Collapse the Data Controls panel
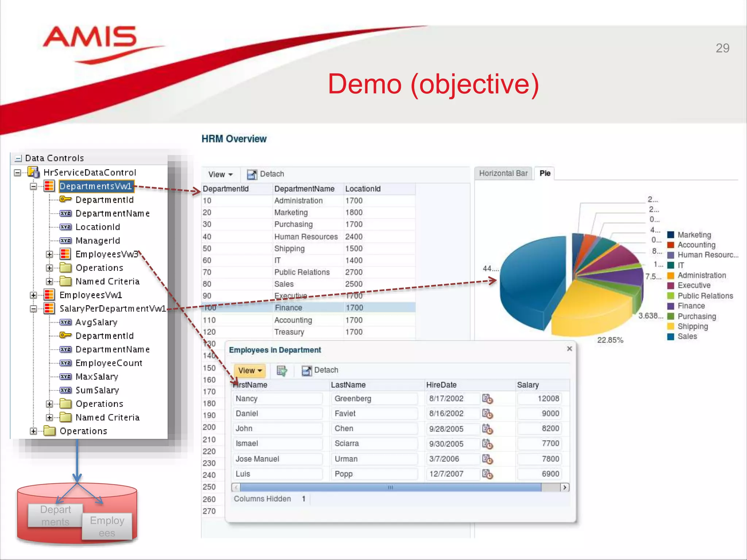The width and height of the screenshot is (747, 560). (x=18, y=158)
